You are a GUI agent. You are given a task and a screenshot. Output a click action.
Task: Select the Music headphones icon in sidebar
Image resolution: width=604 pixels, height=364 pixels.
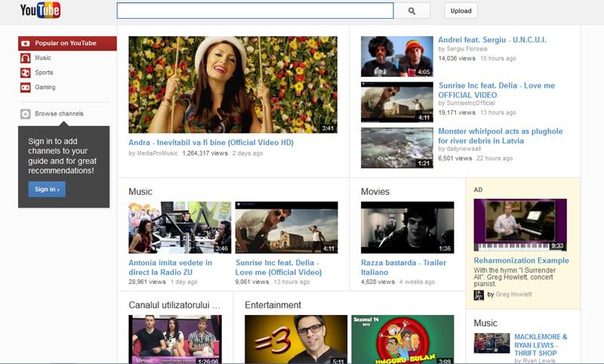[x=26, y=58]
